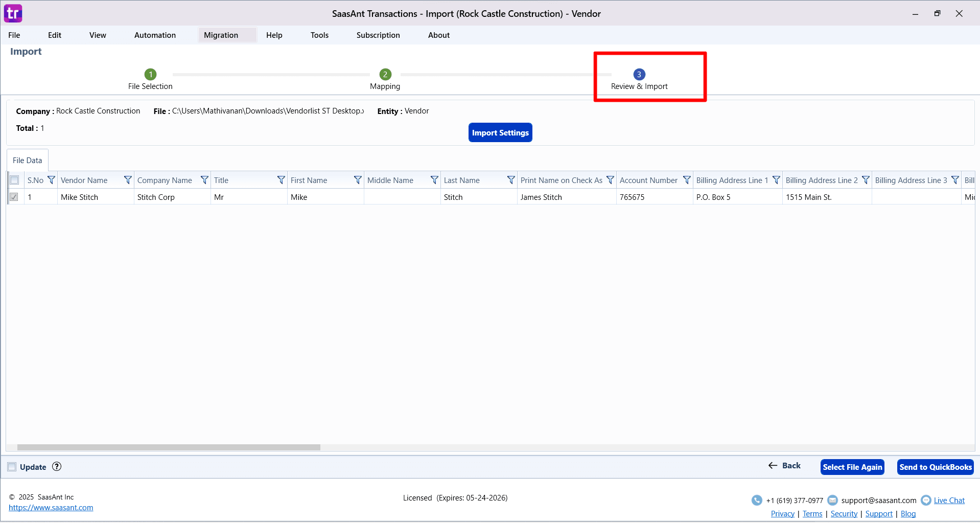Open the Live Chat link
The height and width of the screenshot is (523, 980).
[949, 501]
